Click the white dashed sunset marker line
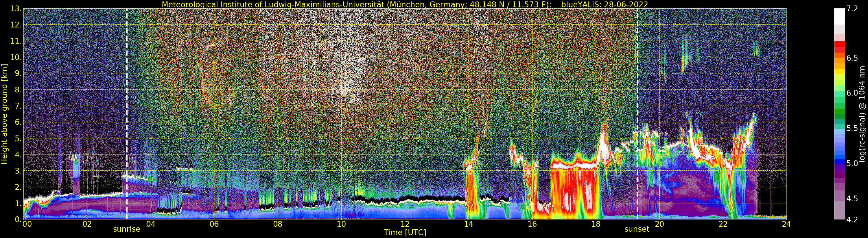 (x=637, y=114)
